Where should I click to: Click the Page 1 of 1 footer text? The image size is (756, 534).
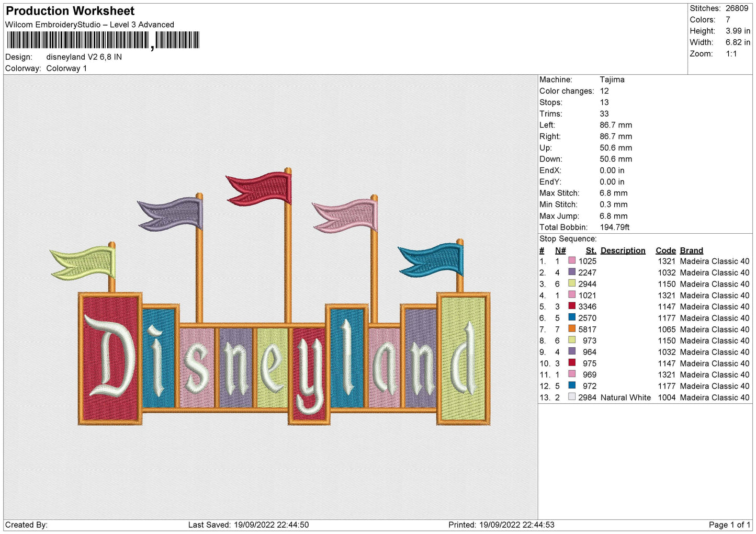coord(729,525)
